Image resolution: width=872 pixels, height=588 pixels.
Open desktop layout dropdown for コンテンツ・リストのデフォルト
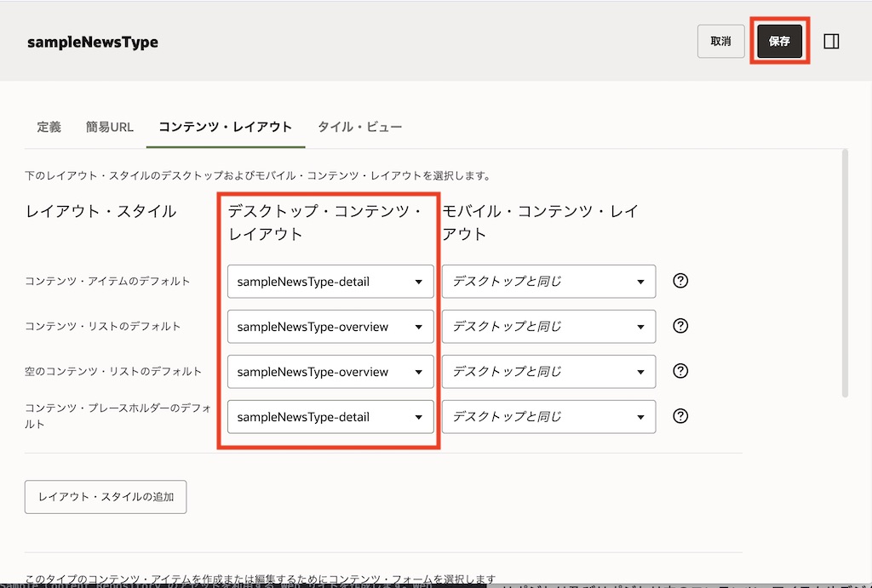click(x=330, y=327)
